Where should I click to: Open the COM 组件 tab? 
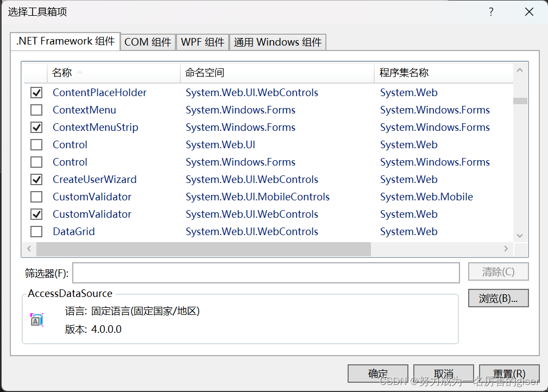148,42
